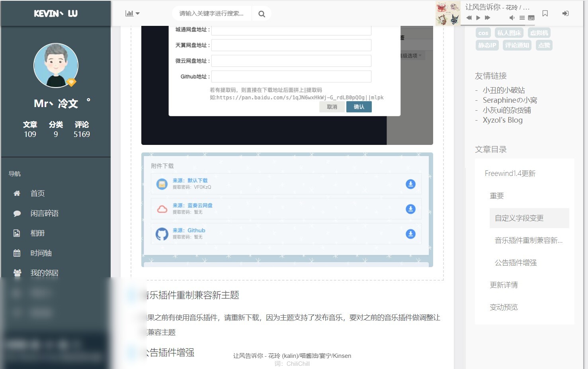The image size is (588, 369).
Task: Mute the music player volume
Action: tap(512, 18)
